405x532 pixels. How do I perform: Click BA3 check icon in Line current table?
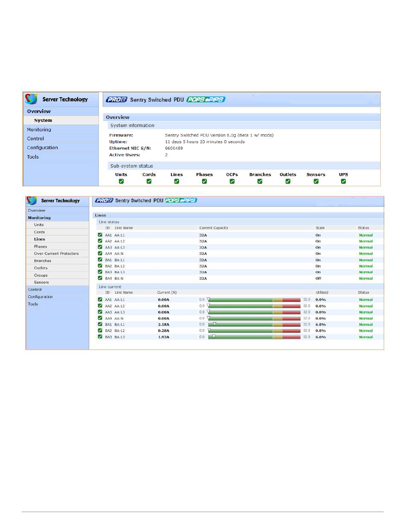click(x=100, y=337)
